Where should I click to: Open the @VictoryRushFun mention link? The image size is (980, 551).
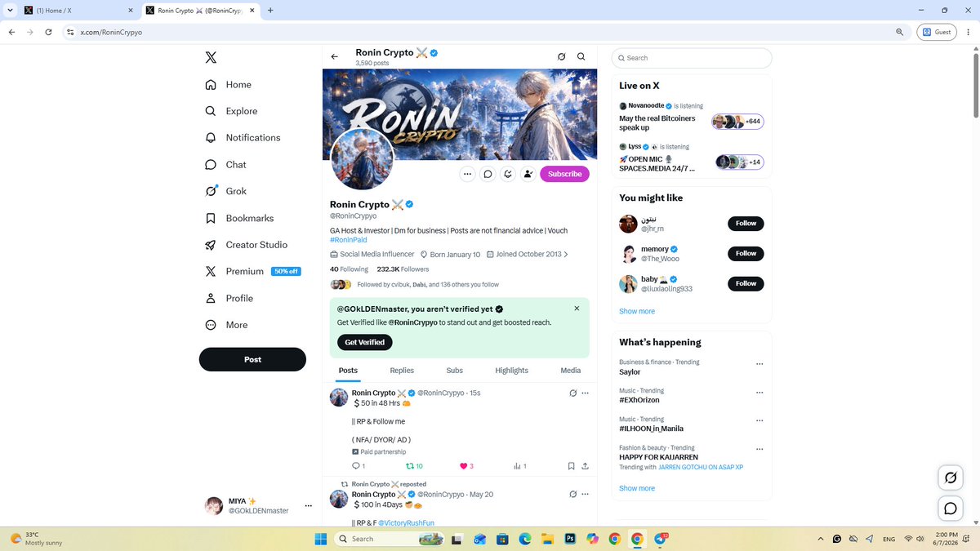point(406,522)
